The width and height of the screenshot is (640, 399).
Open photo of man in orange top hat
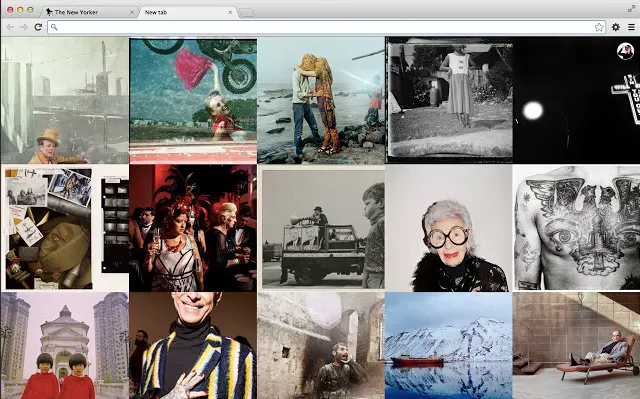[x=64, y=100]
